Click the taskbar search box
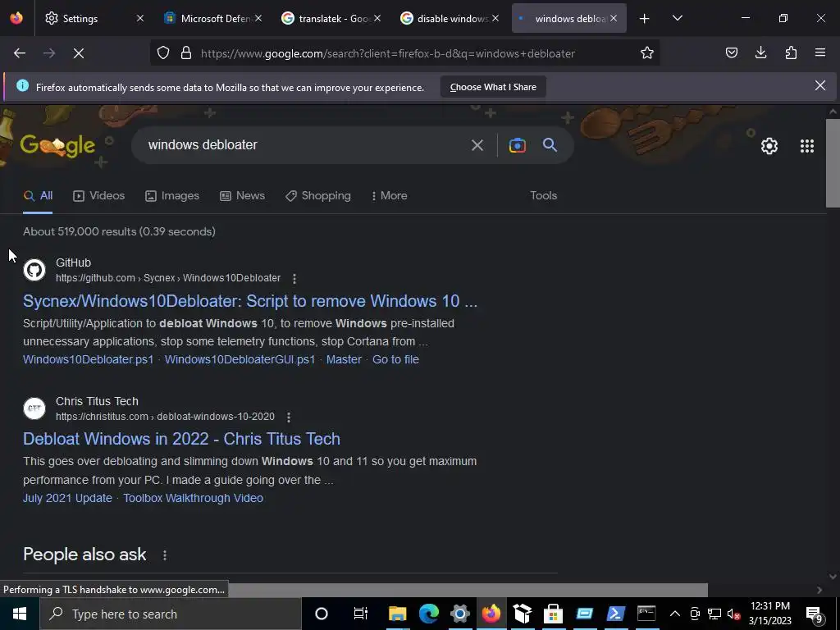Viewport: 840px width, 630px height. (171, 614)
